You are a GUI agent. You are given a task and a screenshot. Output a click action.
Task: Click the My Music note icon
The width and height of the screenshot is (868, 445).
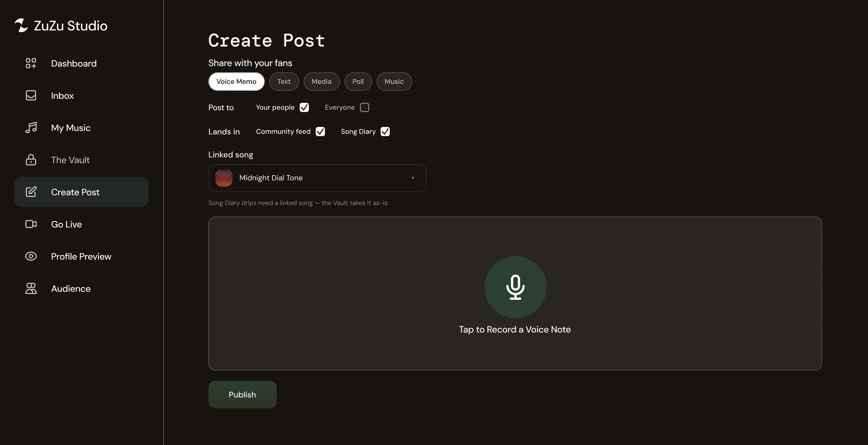click(31, 128)
